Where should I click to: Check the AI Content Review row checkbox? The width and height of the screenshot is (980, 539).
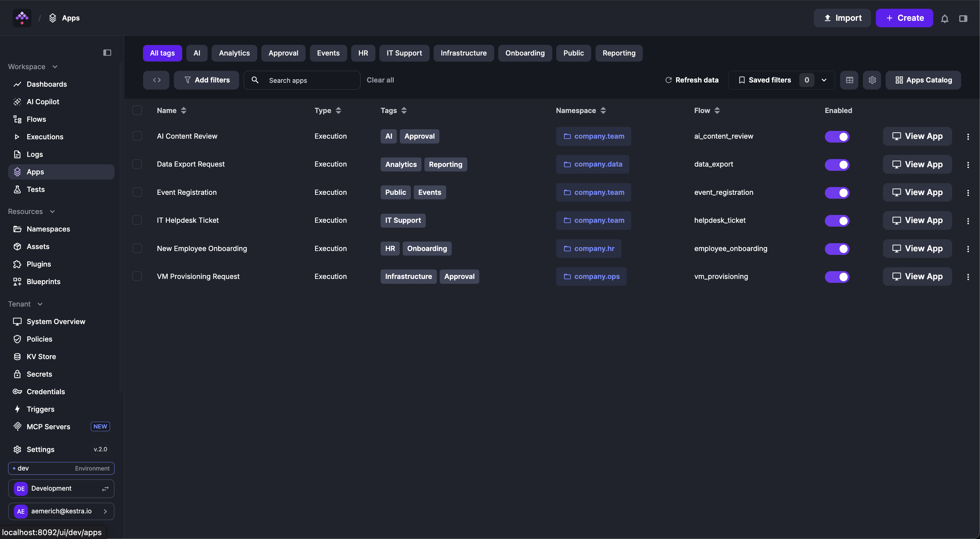point(137,136)
